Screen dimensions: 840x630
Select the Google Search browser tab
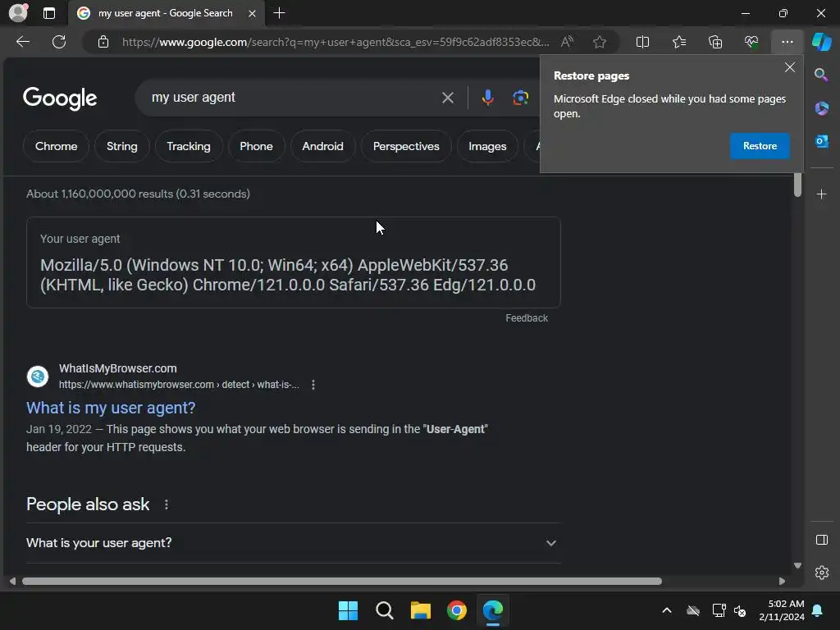pyautogui.click(x=166, y=13)
